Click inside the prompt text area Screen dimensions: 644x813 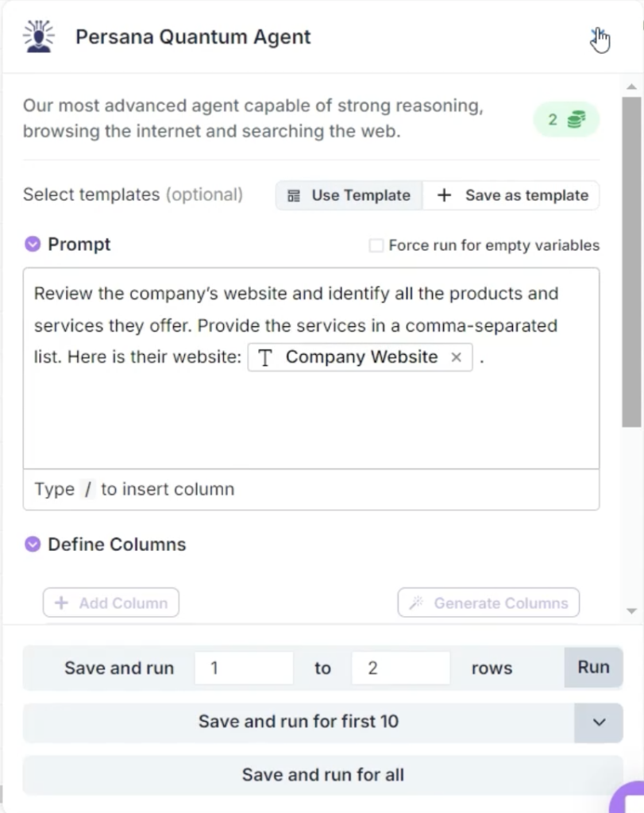tap(310, 413)
